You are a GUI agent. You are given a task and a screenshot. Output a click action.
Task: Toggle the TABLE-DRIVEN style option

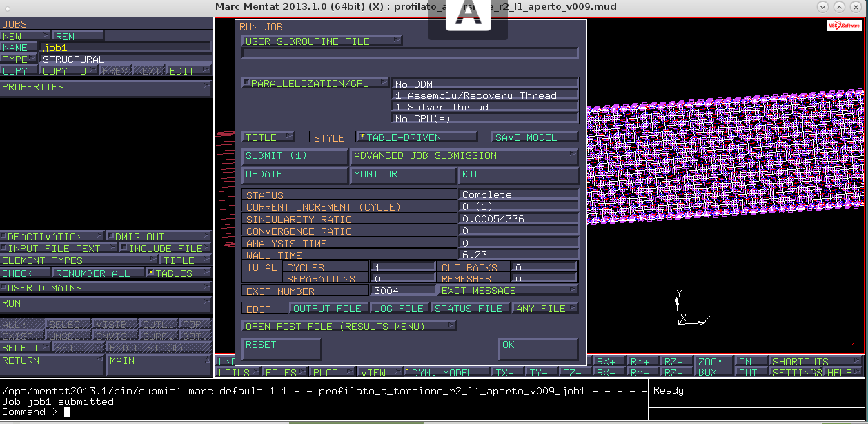[417, 137]
